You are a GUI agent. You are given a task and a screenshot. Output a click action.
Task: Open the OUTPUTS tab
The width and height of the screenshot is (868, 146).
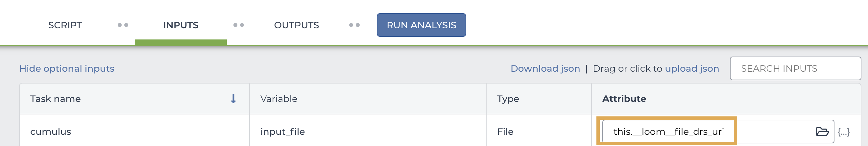pyautogui.click(x=297, y=25)
